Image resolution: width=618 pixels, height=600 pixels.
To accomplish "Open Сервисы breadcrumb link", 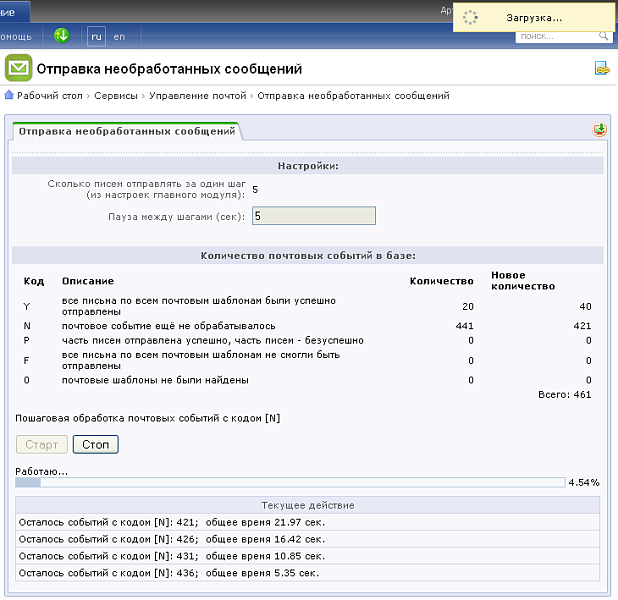I will coord(116,96).
